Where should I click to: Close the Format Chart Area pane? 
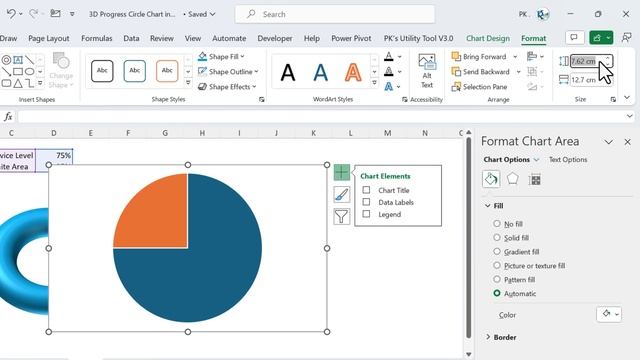(628, 142)
